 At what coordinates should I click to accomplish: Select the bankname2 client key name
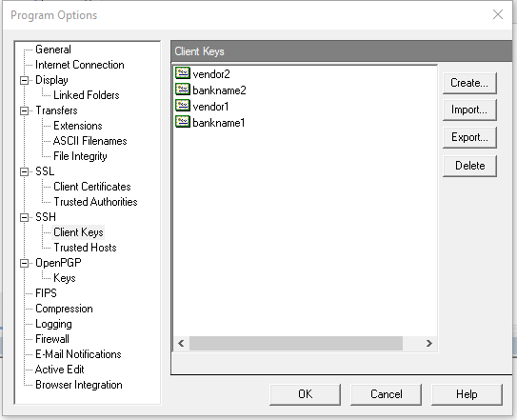click(219, 90)
